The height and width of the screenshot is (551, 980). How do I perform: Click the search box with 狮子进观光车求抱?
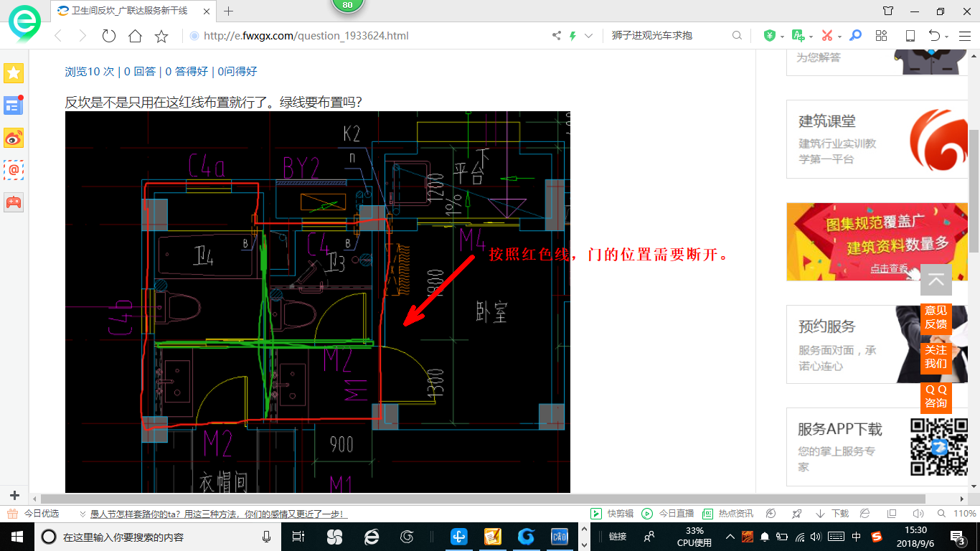click(x=667, y=36)
